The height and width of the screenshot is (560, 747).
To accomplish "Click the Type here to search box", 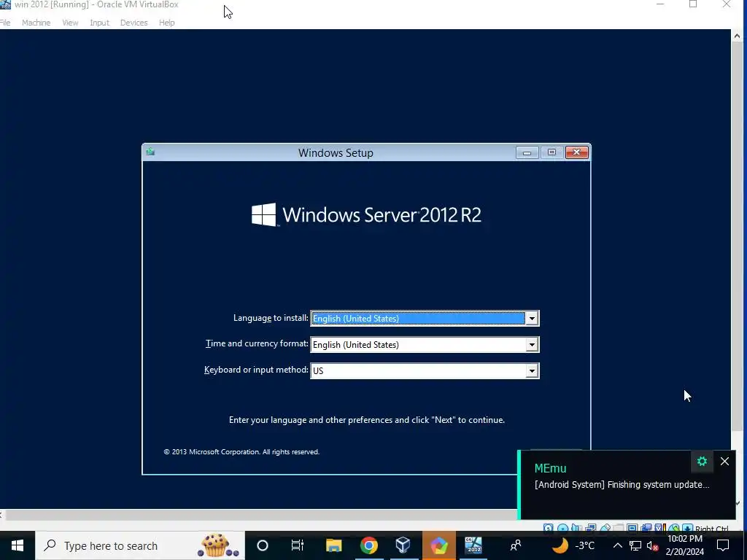I will pyautogui.click(x=139, y=545).
